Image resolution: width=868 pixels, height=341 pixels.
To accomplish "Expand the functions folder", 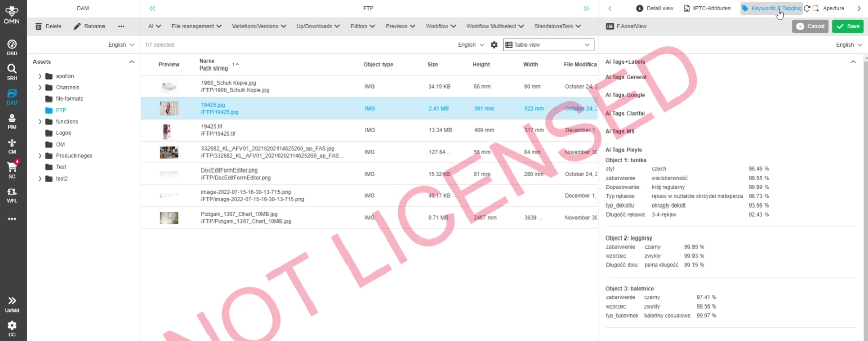I will [x=40, y=122].
